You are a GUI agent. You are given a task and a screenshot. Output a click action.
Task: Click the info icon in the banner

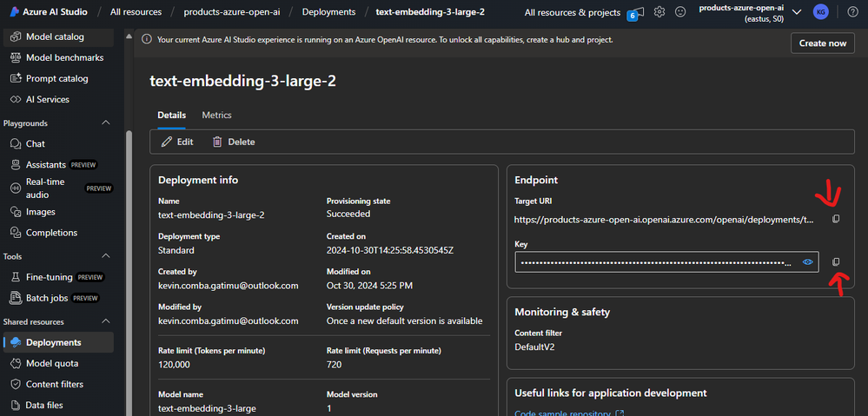[147, 40]
